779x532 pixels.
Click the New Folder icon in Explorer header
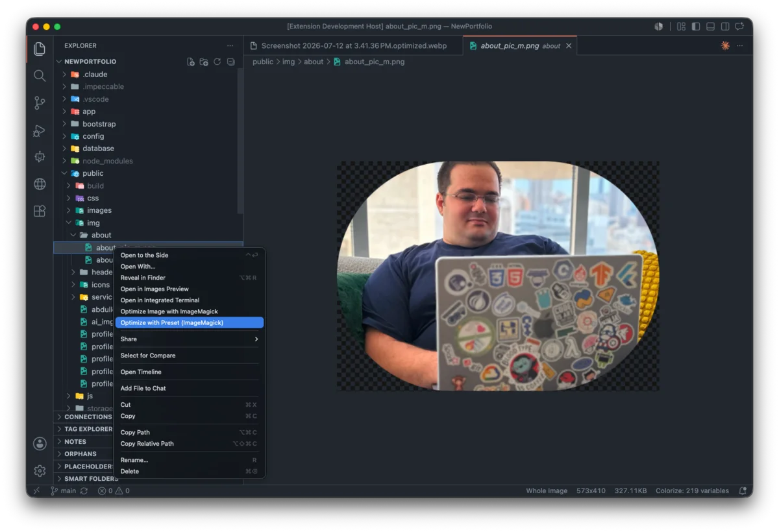[204, 62]
